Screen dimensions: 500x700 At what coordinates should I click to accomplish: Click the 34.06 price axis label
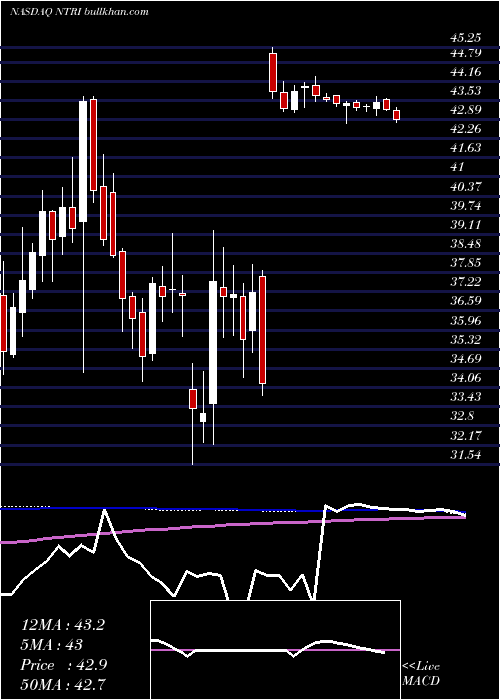466,377
